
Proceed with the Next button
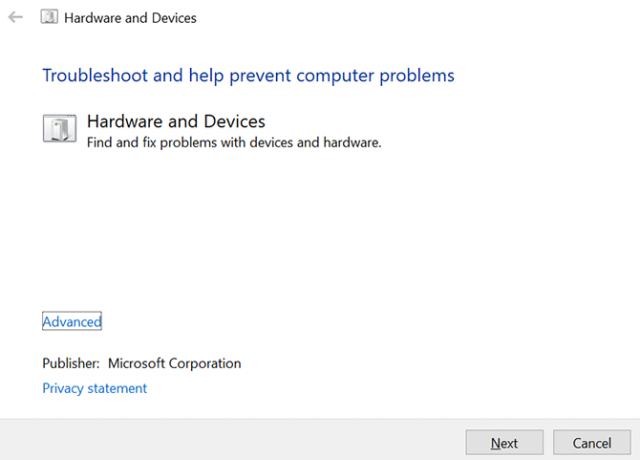[504, 442]
